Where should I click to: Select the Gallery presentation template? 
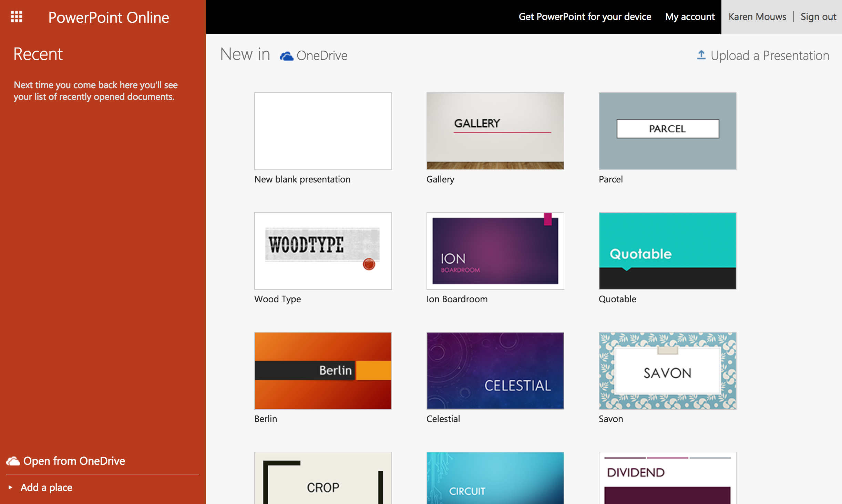point(495,130)
